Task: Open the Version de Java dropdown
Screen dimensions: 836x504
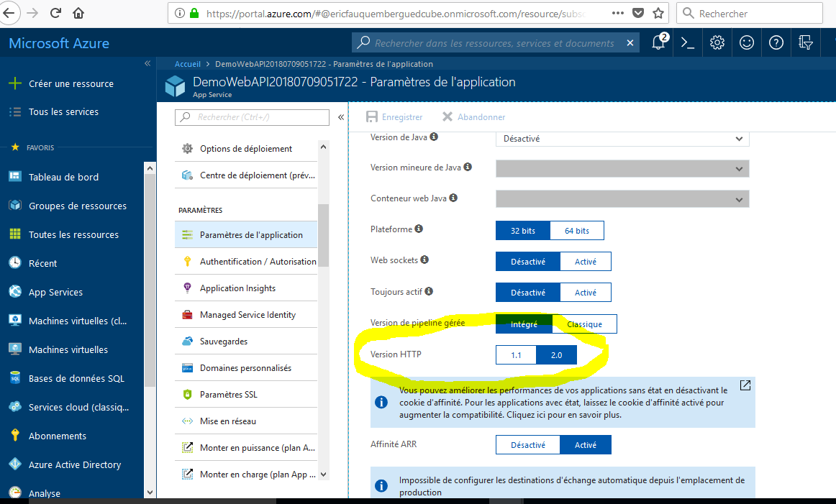Action: point(622,139)
